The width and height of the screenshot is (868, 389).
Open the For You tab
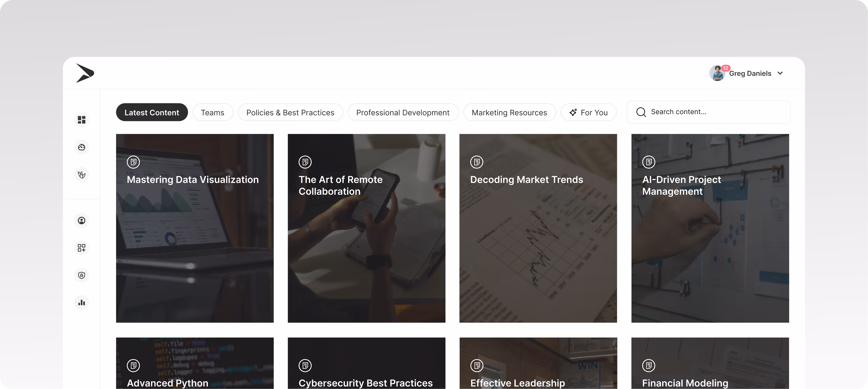point(588,112)
